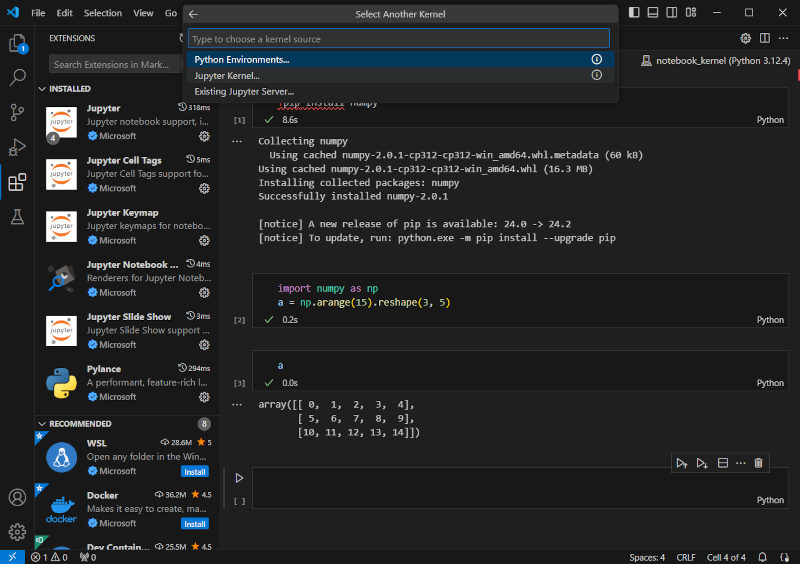Change language mode of cell 3

click(x=770, y=383)
